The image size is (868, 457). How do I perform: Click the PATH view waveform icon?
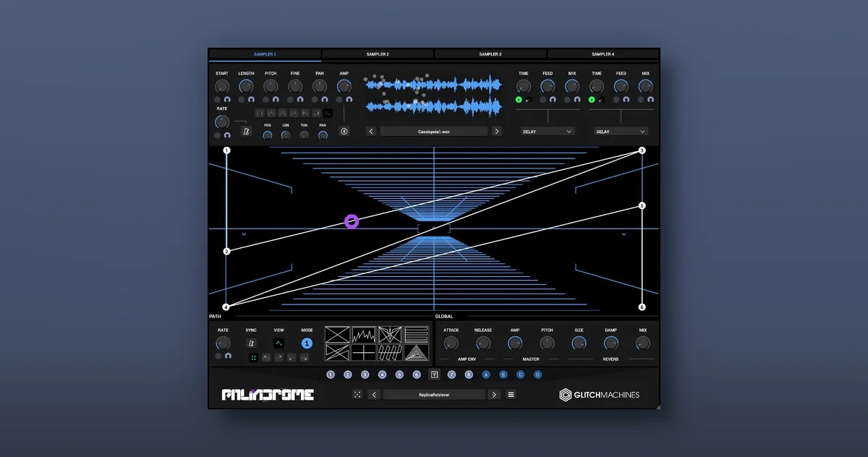(278, 343)
